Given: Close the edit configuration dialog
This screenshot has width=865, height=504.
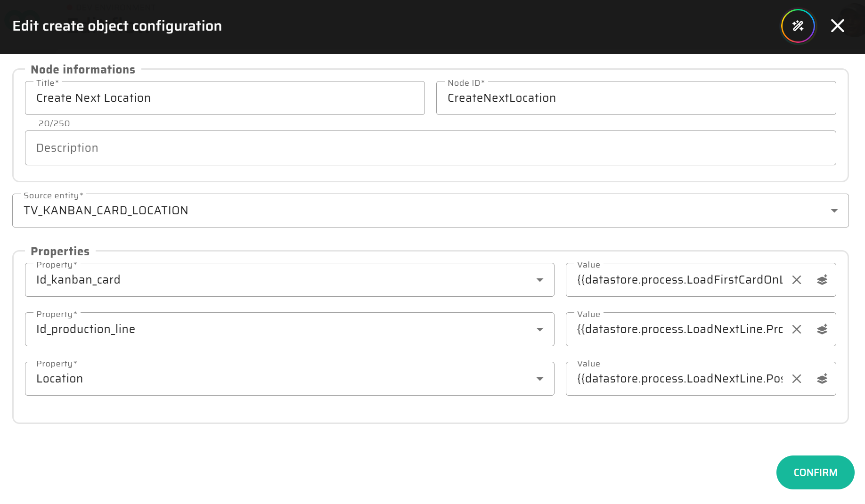Looking at the screenshot, I should [x=837, y=26].
